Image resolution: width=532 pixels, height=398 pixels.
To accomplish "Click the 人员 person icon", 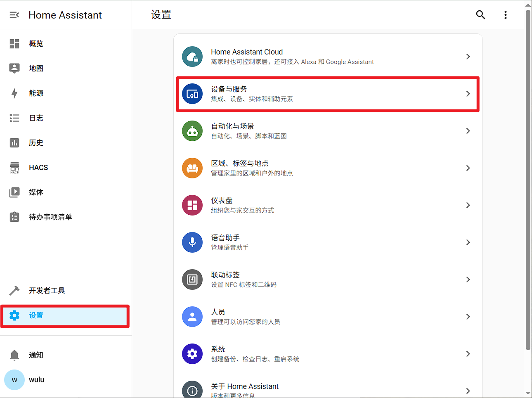I will click(192, 317).
